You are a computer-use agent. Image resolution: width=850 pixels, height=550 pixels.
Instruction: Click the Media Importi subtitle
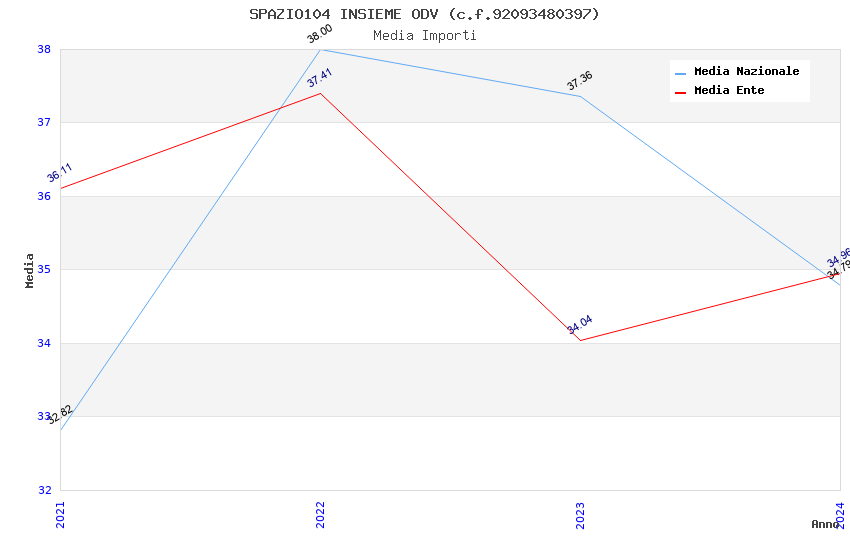coord(425,36)
